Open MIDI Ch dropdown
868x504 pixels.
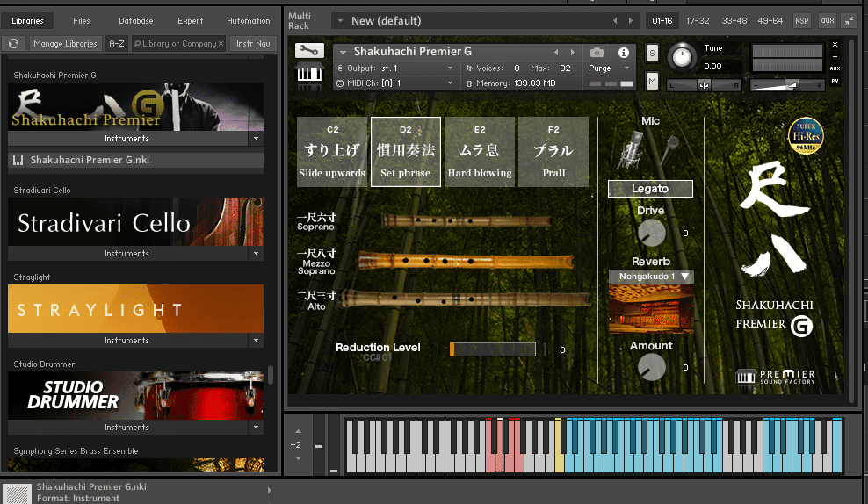(450, 83)
